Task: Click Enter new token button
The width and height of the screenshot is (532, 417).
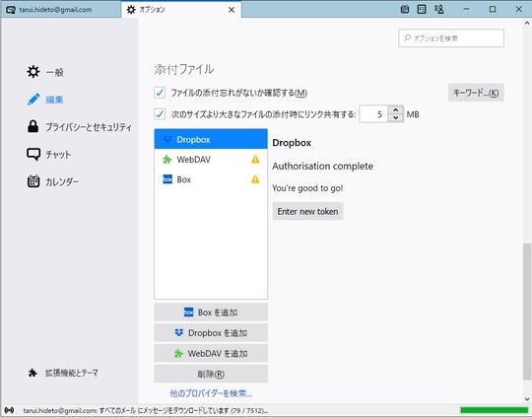Action: 307,211
